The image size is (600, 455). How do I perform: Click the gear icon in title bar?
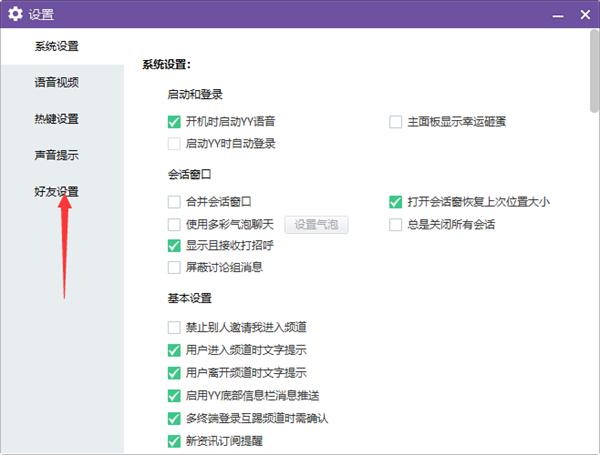pos(15,14)
